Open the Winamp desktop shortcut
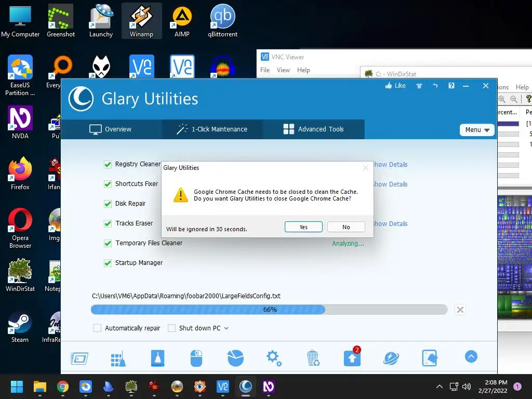532x399 pixels. click(x=141, y=21)
